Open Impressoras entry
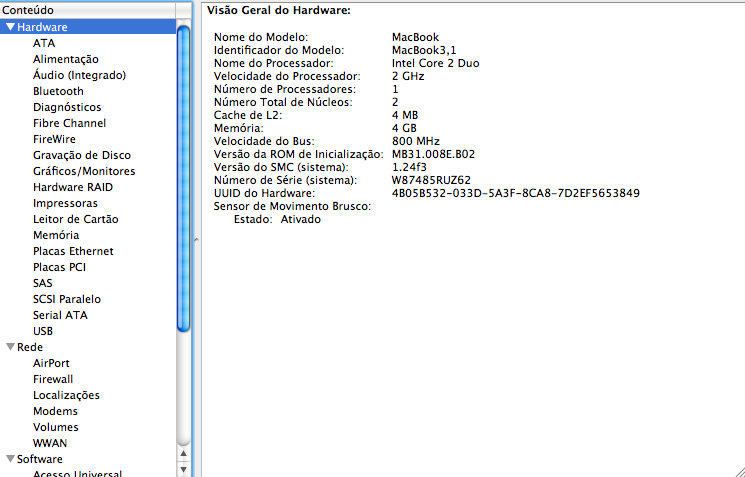 click(x=65, y=203)
